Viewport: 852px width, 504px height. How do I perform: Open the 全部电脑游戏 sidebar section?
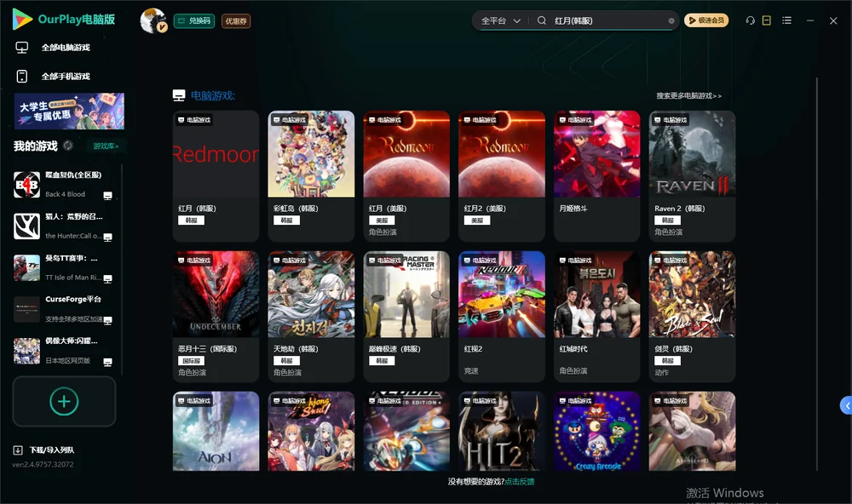(53, 48)
